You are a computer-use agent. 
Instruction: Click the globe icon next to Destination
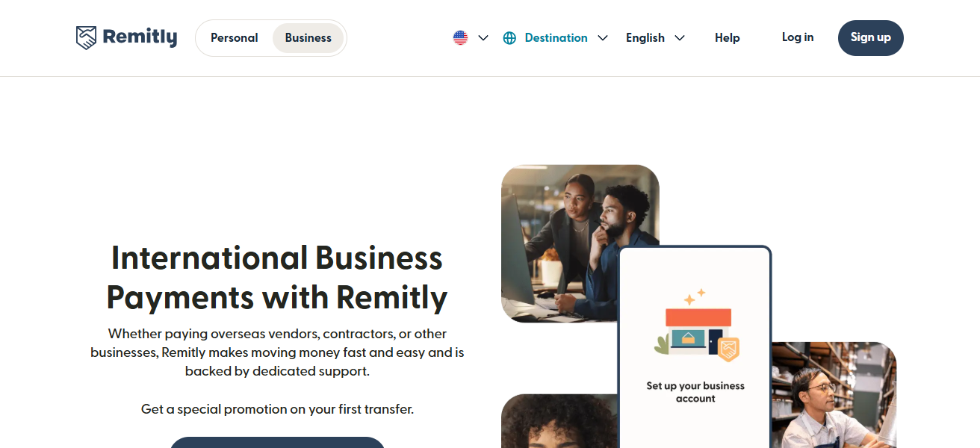509,37
